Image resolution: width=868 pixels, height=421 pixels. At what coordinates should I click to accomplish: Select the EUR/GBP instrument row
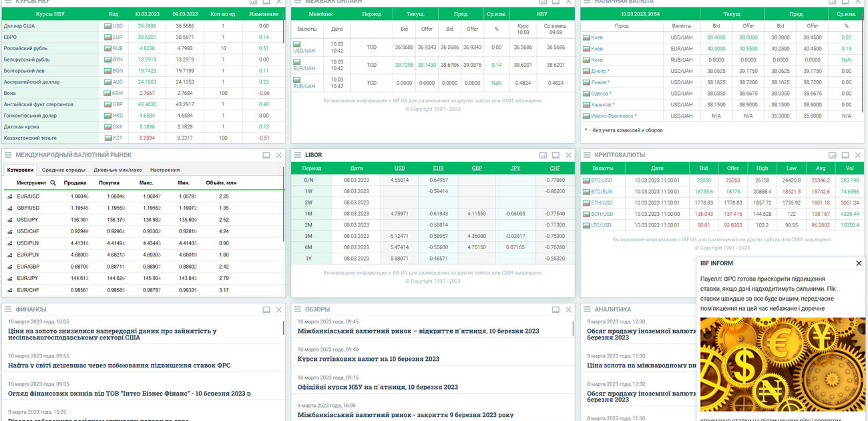coord(143,267)
